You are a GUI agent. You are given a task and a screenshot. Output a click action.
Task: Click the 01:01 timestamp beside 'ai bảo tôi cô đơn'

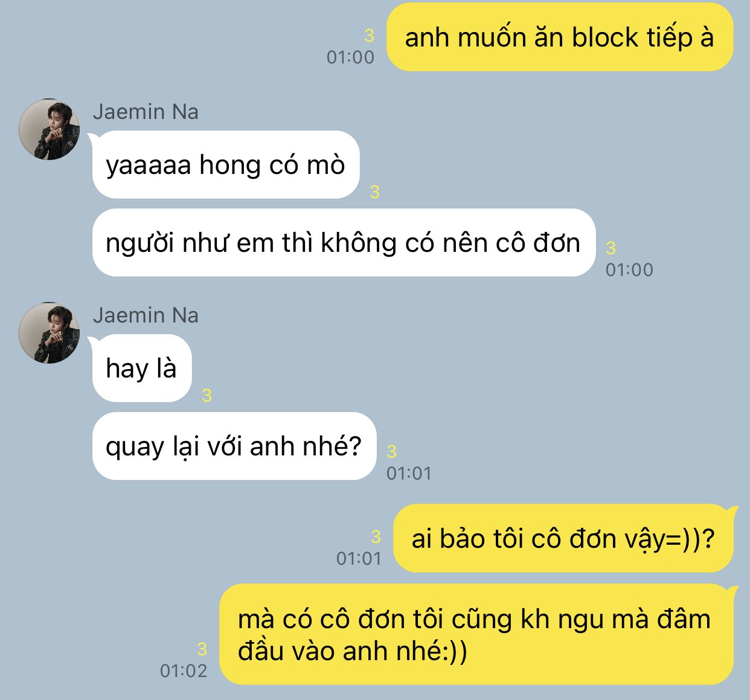point(359,559)
